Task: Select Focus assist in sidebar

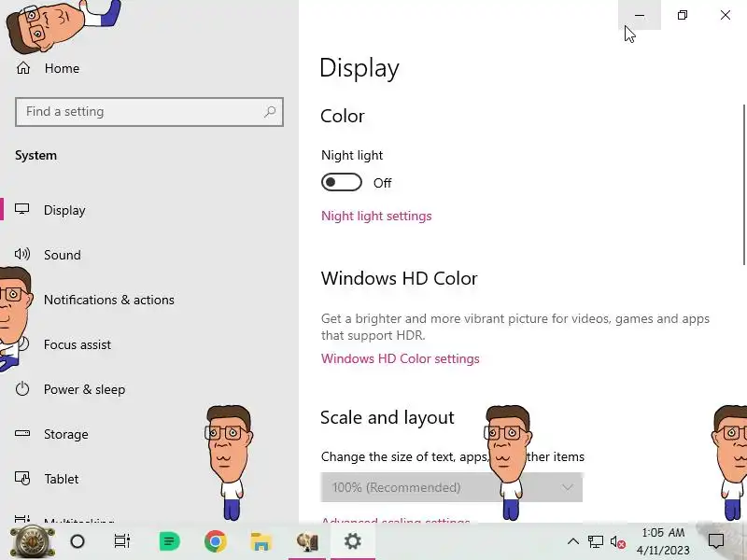Action: pyautogui.click(x=78, y=344)
